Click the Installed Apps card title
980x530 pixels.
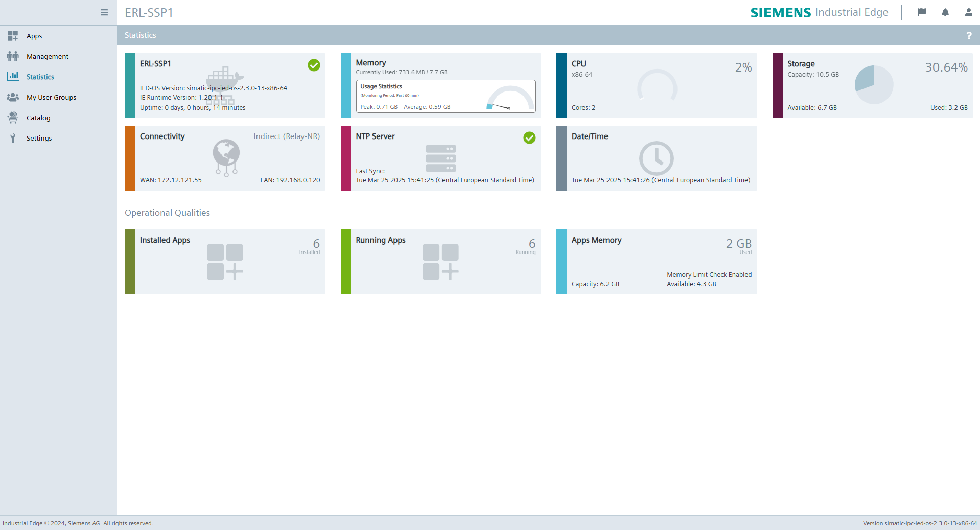(x=165, y=240)
